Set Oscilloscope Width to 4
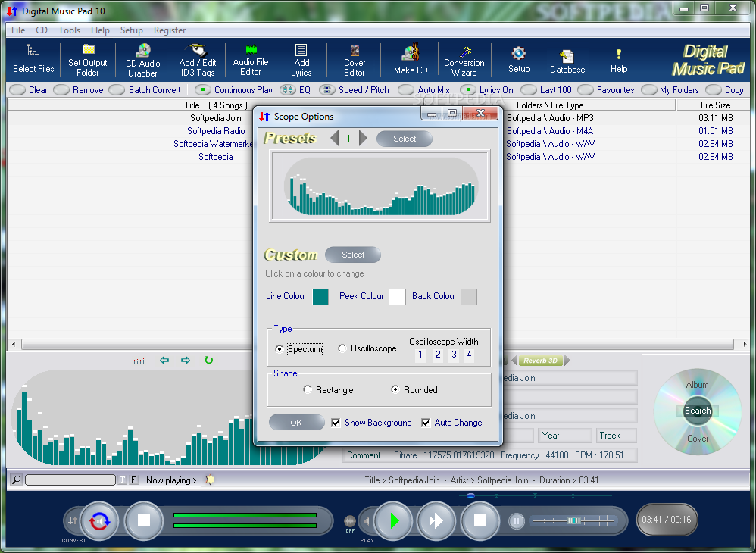The image size is (756, 553). point(469,355)
